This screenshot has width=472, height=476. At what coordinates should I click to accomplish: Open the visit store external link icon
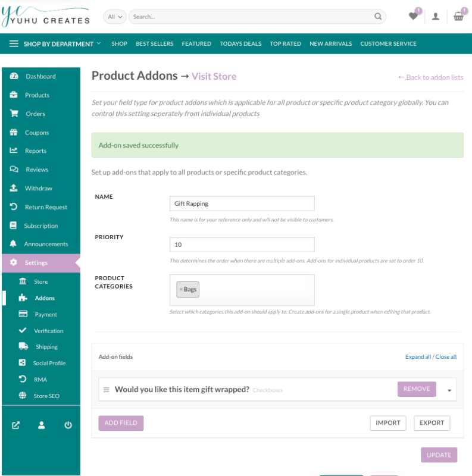pyautogui.click(x=16, y=425)
